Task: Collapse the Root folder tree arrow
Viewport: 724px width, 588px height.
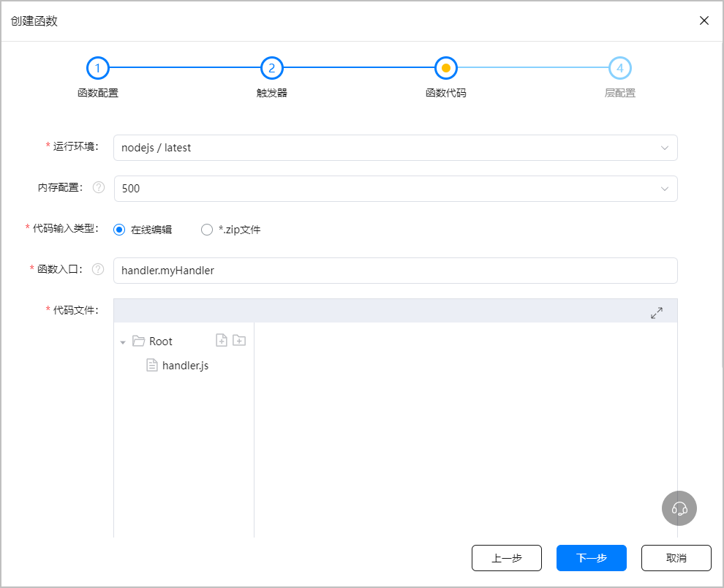Action: (123, 342)
